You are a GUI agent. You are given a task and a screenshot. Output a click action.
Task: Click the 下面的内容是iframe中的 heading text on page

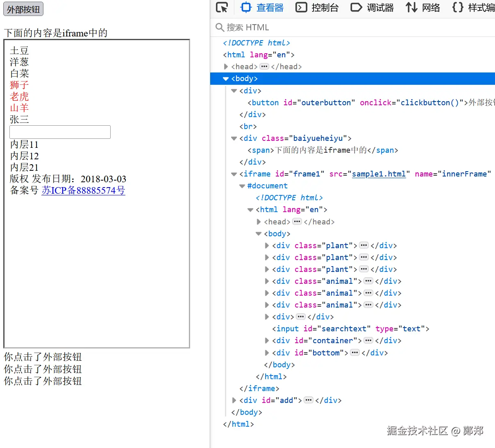tap(55, 33)
